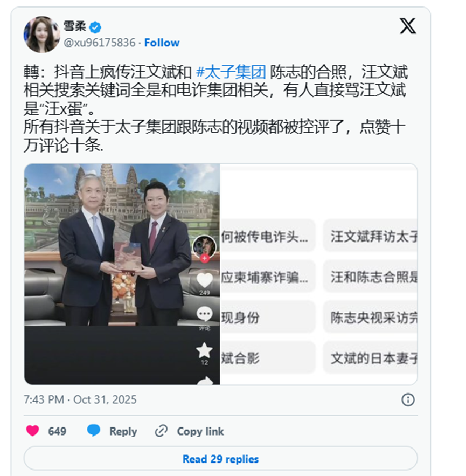Click the reply speech bubble icon
Screen dimensions: 466x476
tap(93, 431)
